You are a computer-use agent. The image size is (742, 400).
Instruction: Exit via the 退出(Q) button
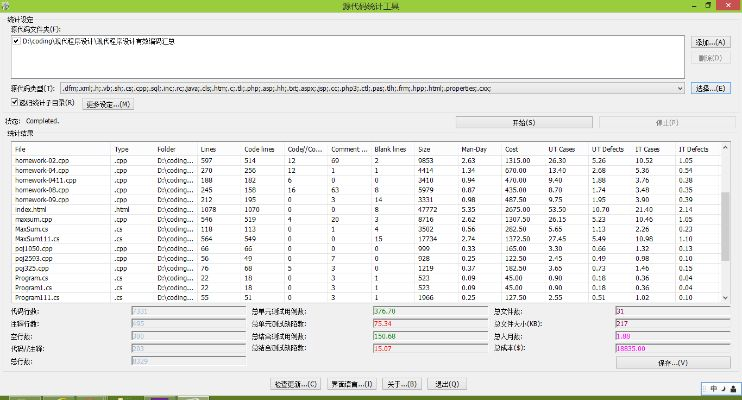447,384
